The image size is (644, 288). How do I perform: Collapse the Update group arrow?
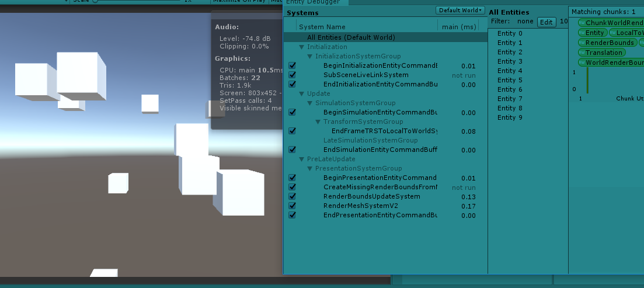click(x=302, y=93)
